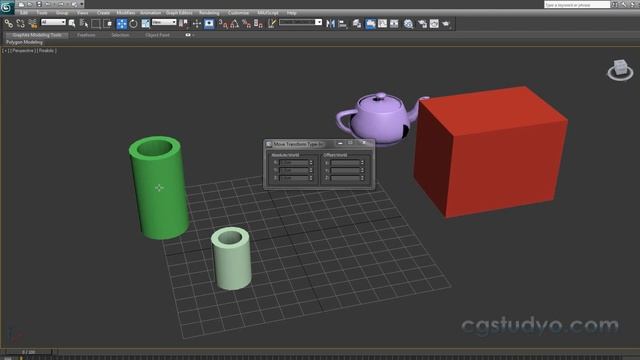Click the Select and Manipulate icon
This screenshot has width=640, height=360.
(197, 24)
